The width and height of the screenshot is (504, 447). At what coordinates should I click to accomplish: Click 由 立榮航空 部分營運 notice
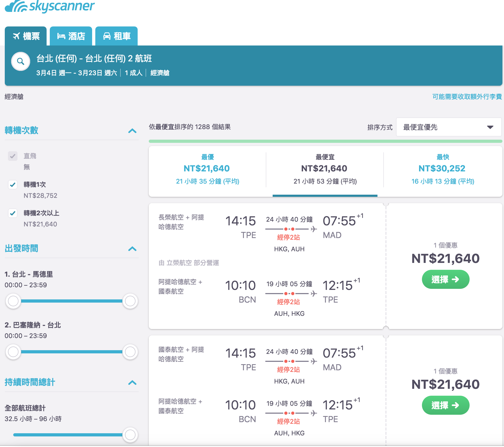point(189,263)
